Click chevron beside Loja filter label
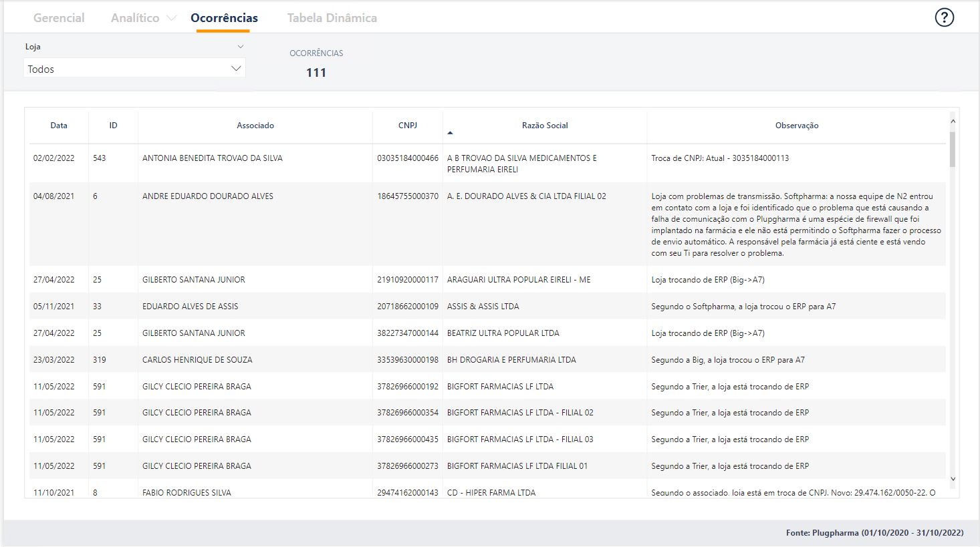The height and width of the screenshot is (547, 980). click(241, 47)
